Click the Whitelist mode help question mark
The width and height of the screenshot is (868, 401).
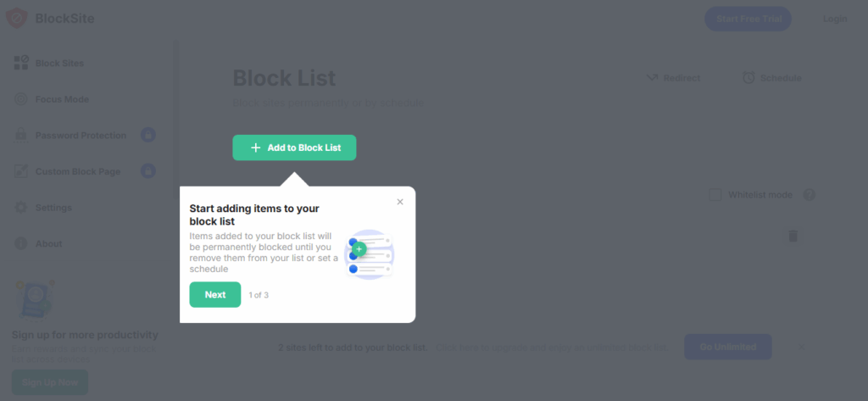(810, 195)
